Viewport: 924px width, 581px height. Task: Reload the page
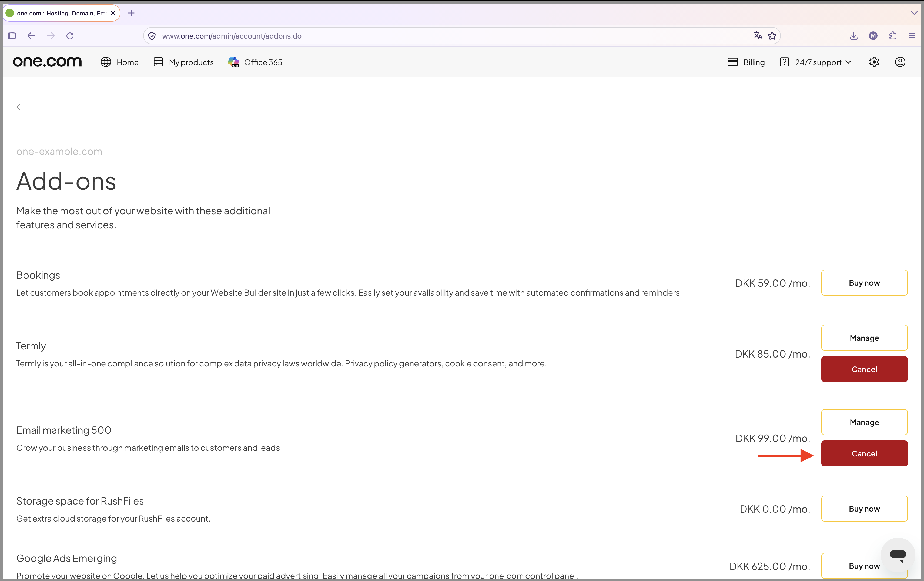70,36
